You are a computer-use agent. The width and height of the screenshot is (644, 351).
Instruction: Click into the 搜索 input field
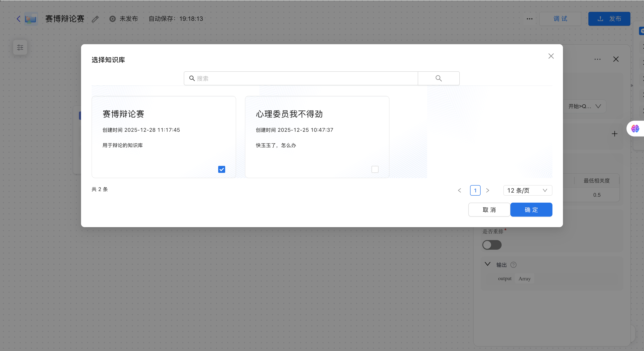(300, 78)
